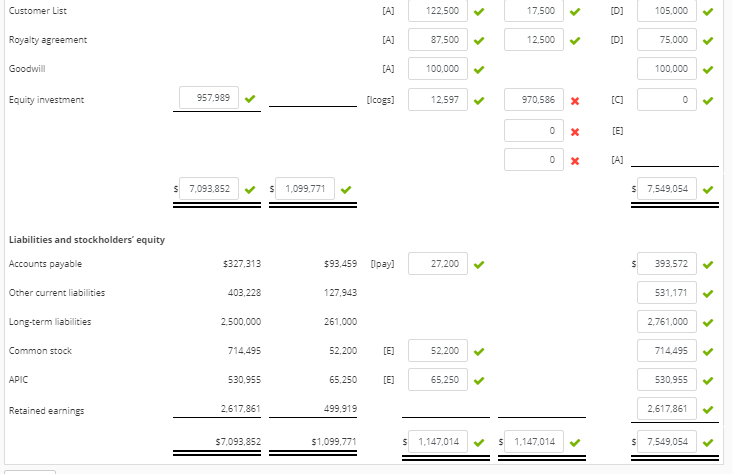
Task: Select the zero field on the [E] row
Action: point(534,131)
